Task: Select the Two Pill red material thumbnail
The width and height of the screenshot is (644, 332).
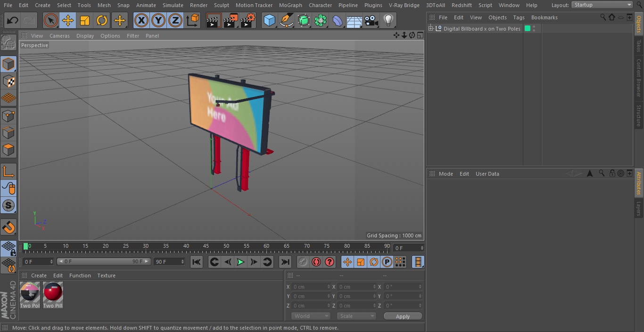Action: [x=53, y=295]
